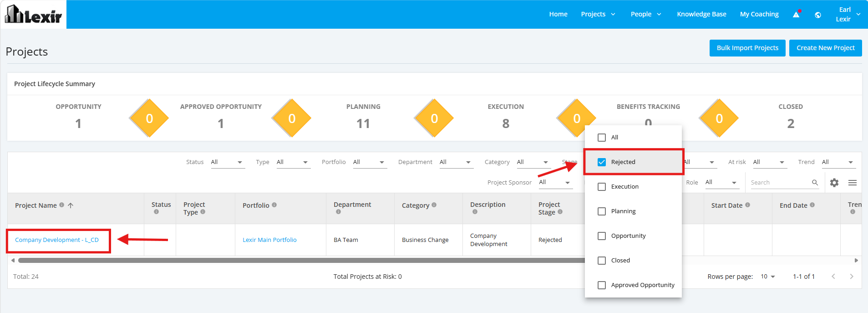Click the Approved Opportunity lifecycle count 1
868x313 pixels.
pos(221,123)
